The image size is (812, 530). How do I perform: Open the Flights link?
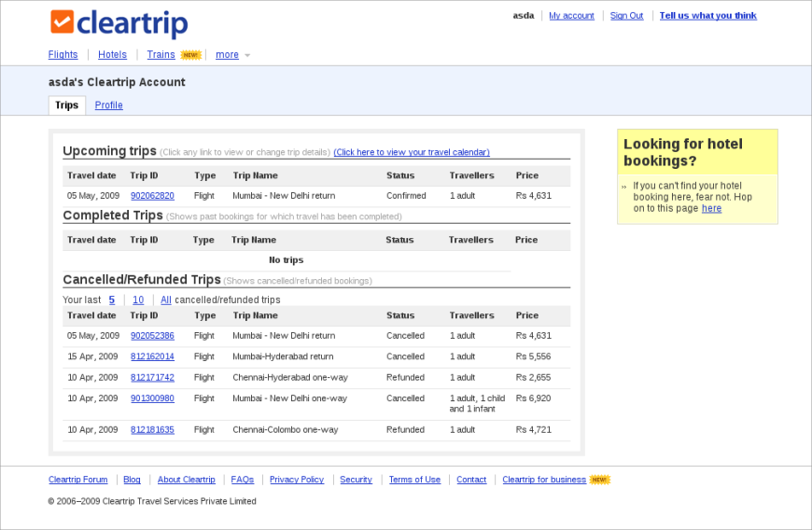click(63, 54)
